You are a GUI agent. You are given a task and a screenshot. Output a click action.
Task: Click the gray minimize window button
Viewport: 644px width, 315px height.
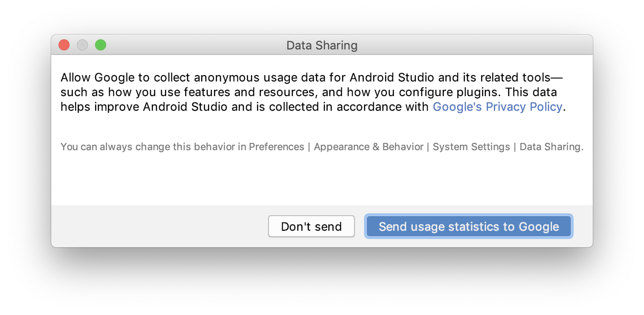(x=82, y=45)
